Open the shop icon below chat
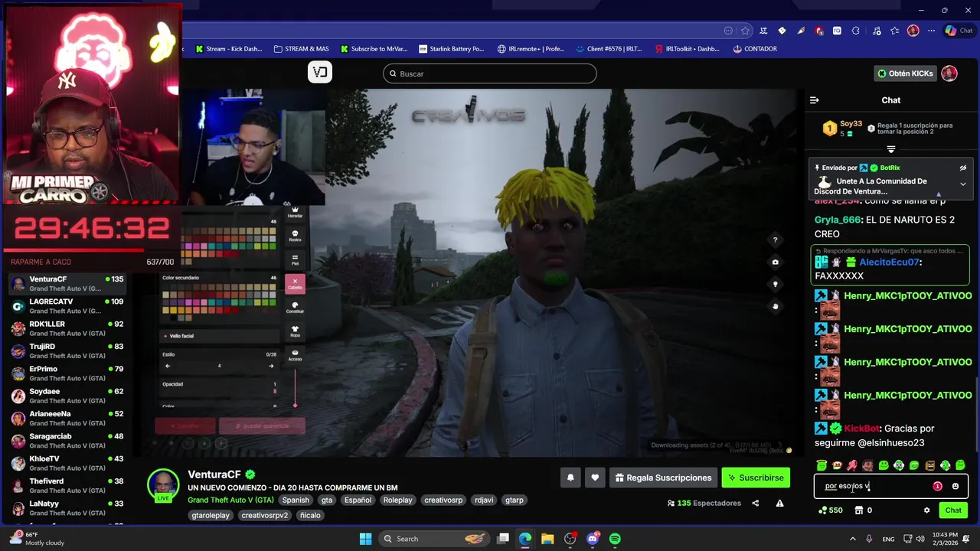This screenshot has height=551, width=980. click(x=858, y=510)
